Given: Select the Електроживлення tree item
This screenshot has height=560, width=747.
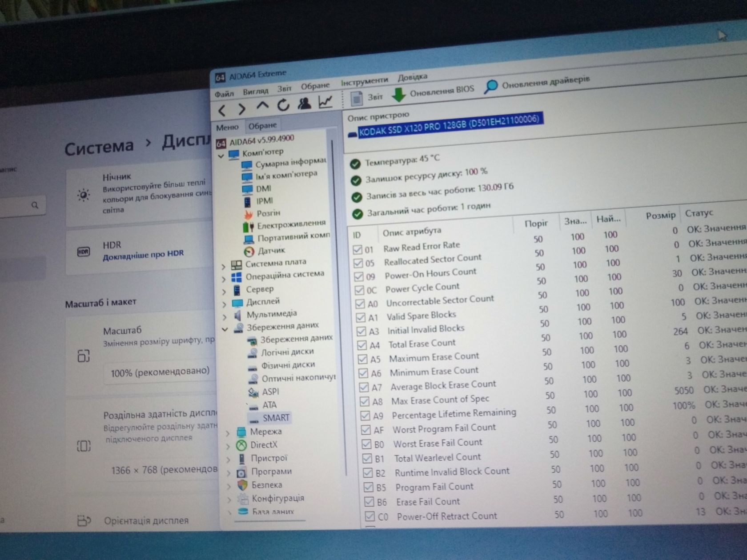Looking at the screenshot, I should click(x=285, y=225).
